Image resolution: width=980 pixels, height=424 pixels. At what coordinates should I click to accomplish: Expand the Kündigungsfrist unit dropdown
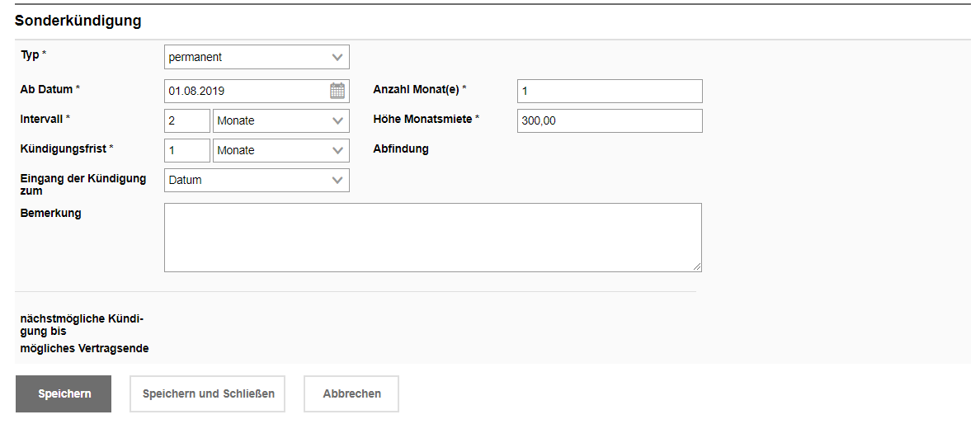(280, 150)
